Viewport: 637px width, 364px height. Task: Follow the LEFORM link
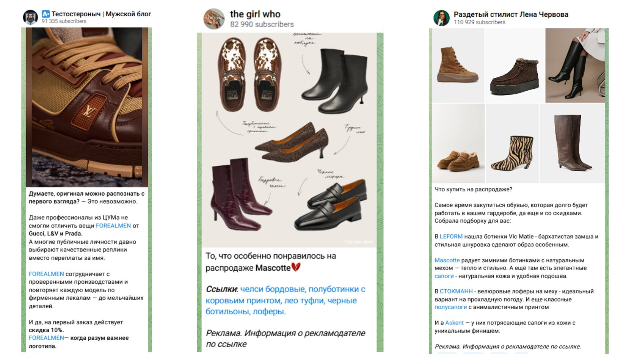click(451, 237)
